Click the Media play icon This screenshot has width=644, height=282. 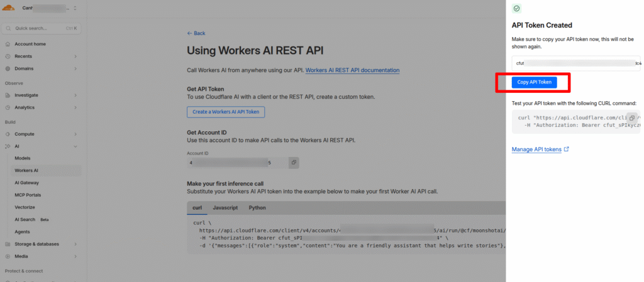click(x=8, y=256)
